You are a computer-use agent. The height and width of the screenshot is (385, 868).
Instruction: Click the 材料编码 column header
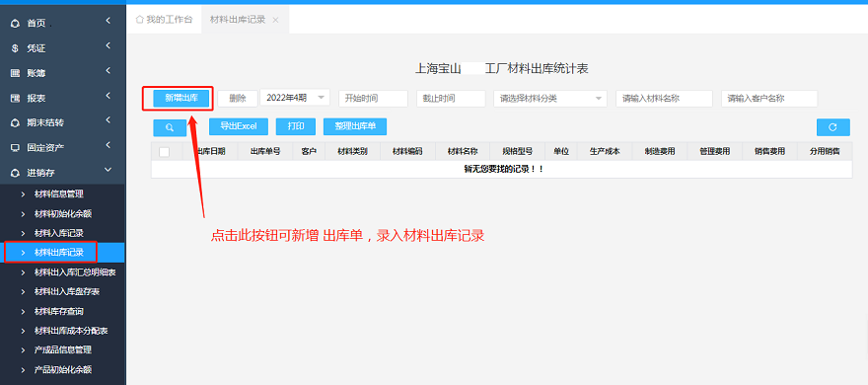pos(407,151)
